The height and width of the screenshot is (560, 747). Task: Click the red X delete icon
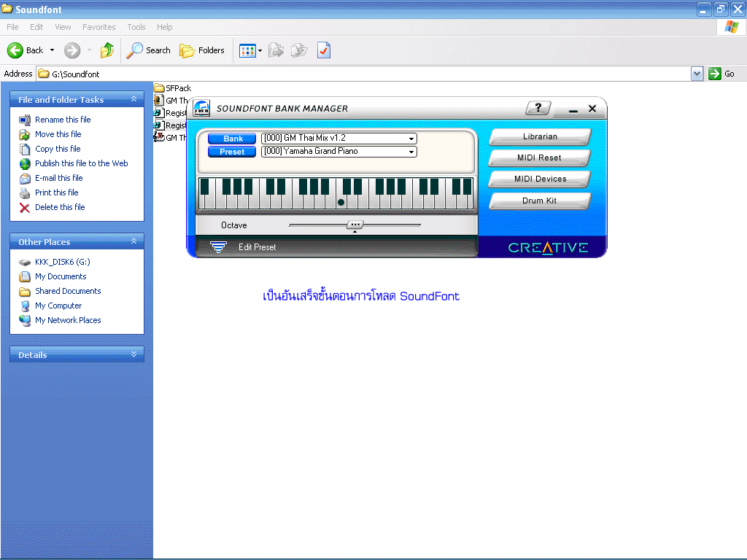[x=25, y=208]
